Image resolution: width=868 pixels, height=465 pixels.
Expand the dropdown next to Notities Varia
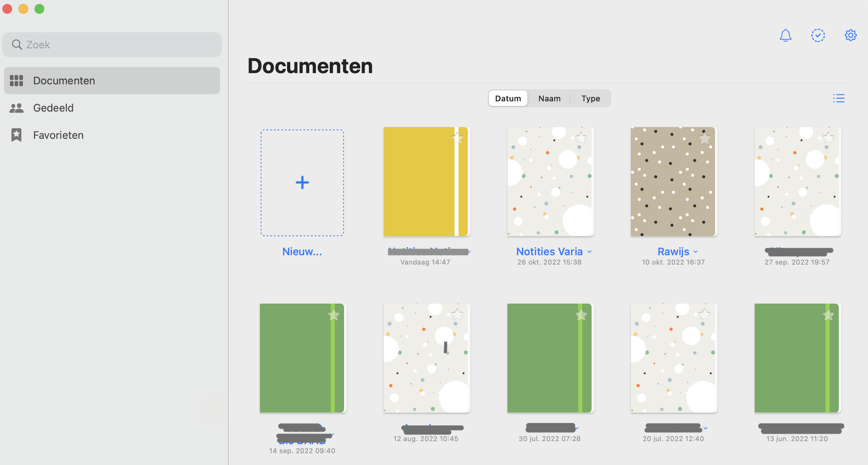click(x=589, y=251)
